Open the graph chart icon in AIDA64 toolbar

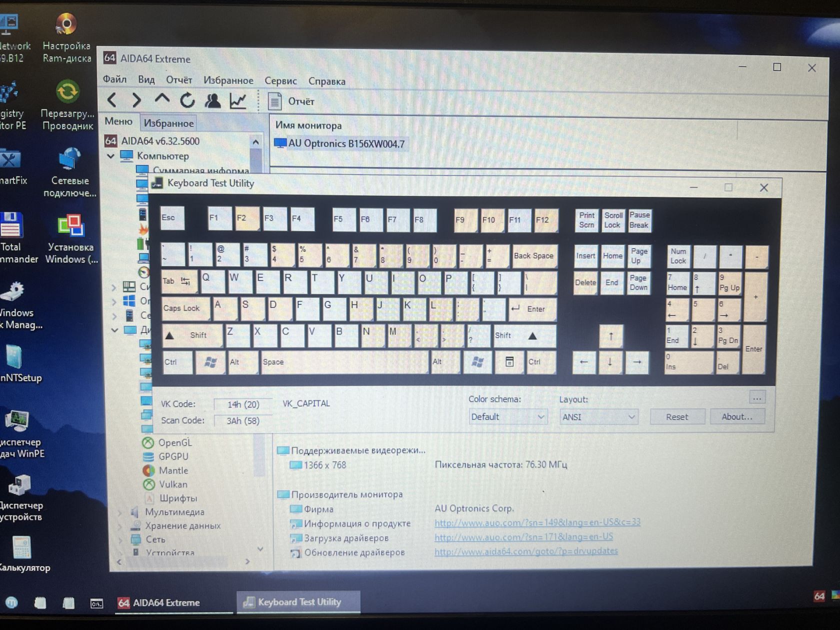238,100
